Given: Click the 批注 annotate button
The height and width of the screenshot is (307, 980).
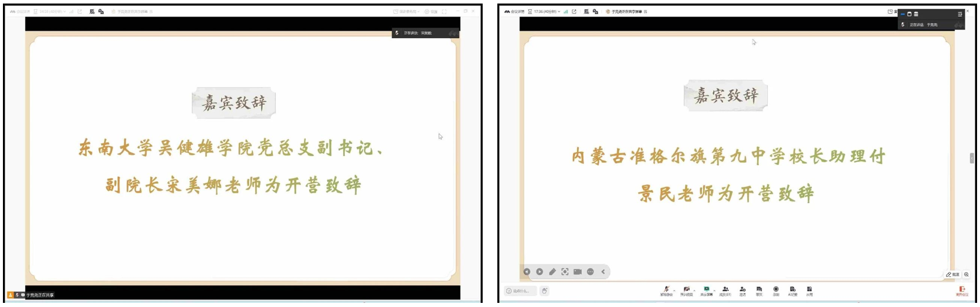Looking at the screenshot, I should (x=952, y=274).
